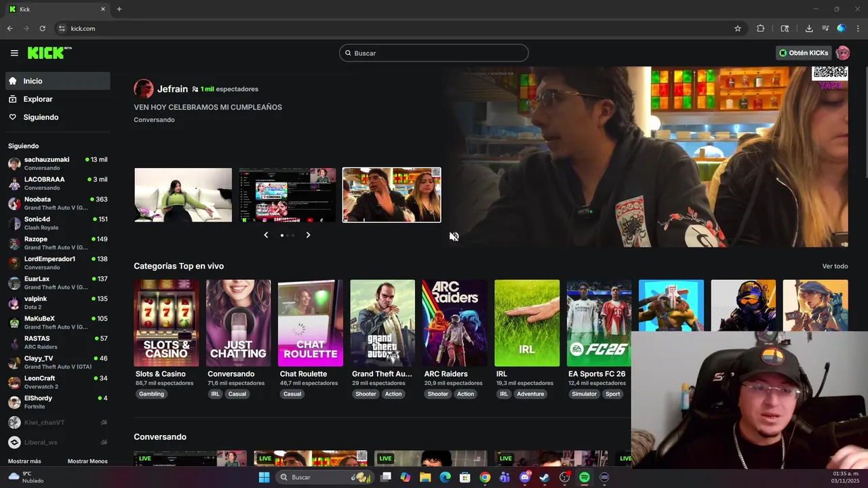Viewport: 868px width, 488px height.
Task: Open Jefrain channel name link
Action: (172, 89)
